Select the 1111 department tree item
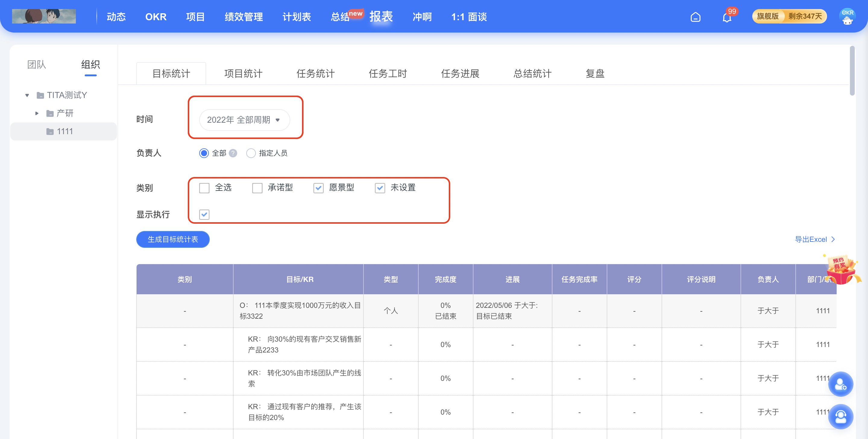 pos(64,131)
